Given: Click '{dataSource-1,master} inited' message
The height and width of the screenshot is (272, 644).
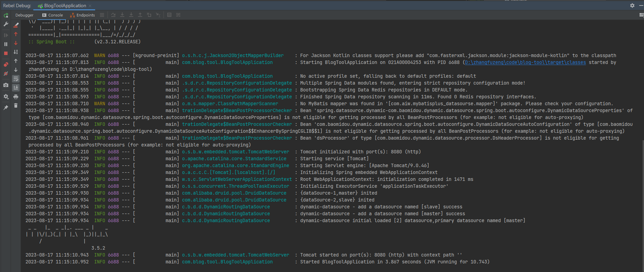Looking at the screenshot, I should 339,193.
